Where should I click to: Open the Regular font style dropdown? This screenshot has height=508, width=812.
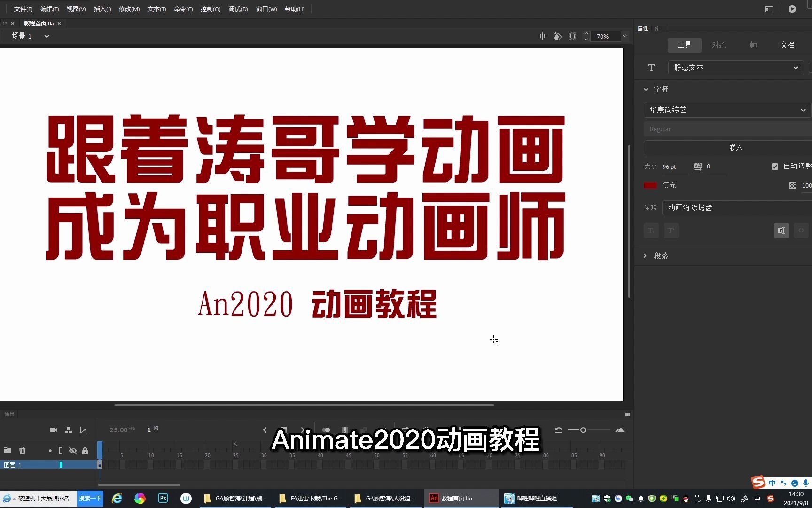(x=727, y=129)
